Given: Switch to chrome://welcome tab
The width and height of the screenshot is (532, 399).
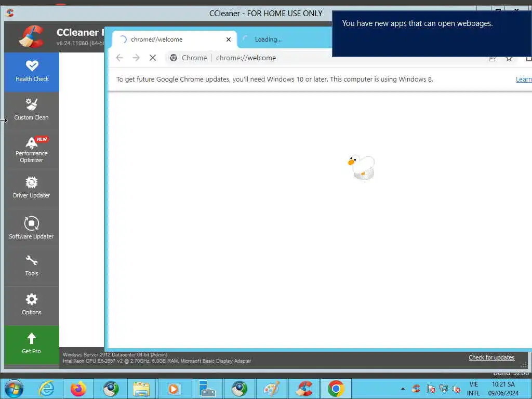Looking at the screenshot, I should (x=175, y=39).
